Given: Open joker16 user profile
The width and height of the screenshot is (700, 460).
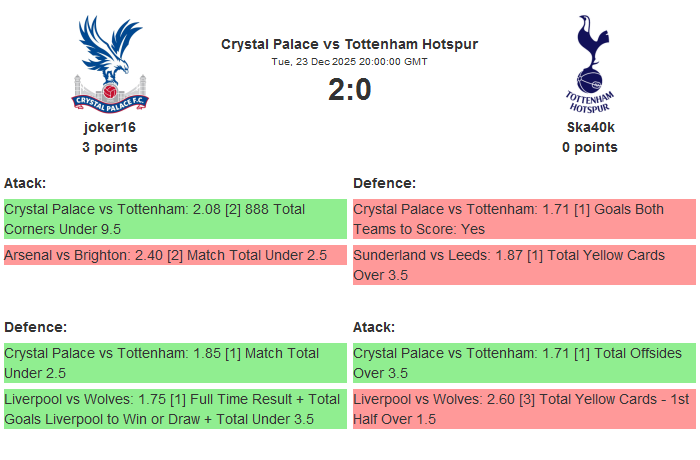Looking at the screenshot, I should [x=110, y=127].
